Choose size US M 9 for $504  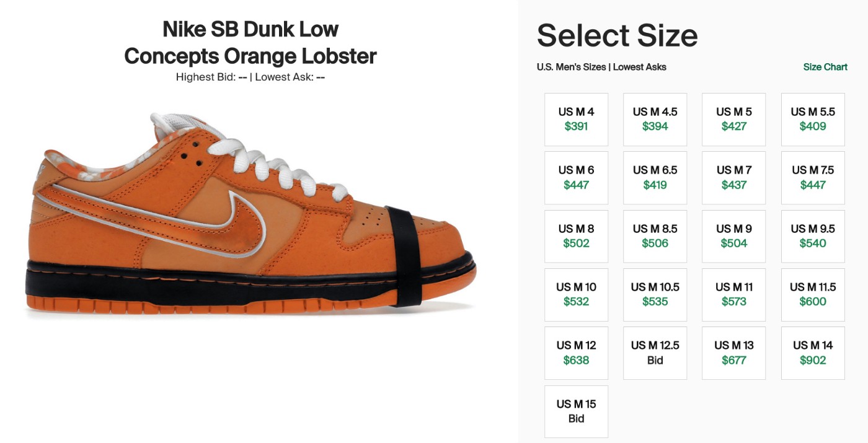(733, 236)
